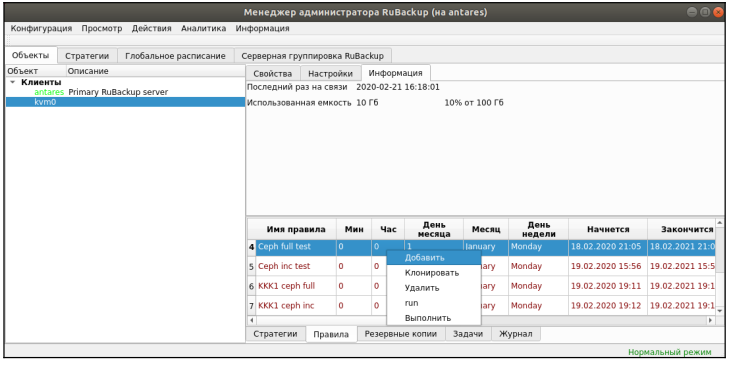Screen dimensions: 729x365
Task: Choose run in context menu
Action: [x=434, y=303]
